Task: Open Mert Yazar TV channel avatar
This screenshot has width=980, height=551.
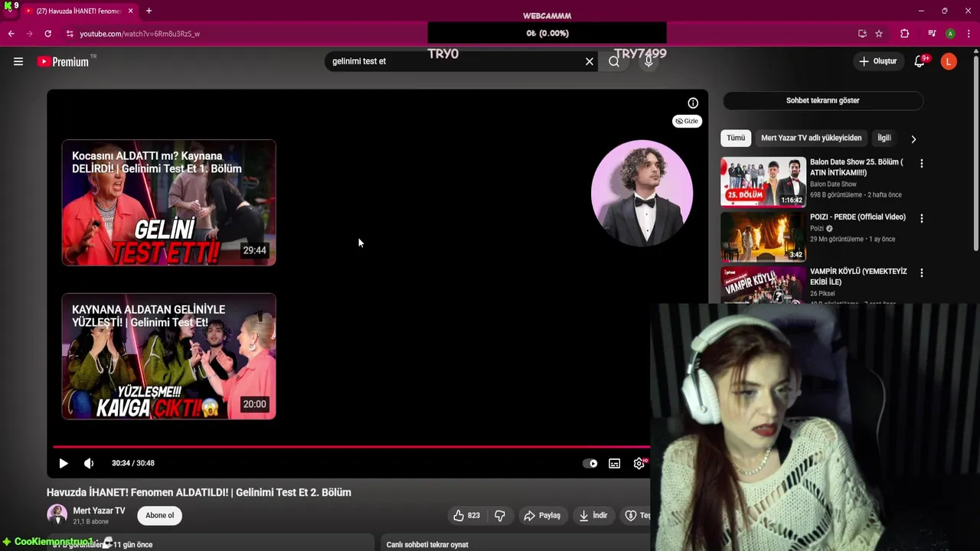Action: tap(57, 515)
